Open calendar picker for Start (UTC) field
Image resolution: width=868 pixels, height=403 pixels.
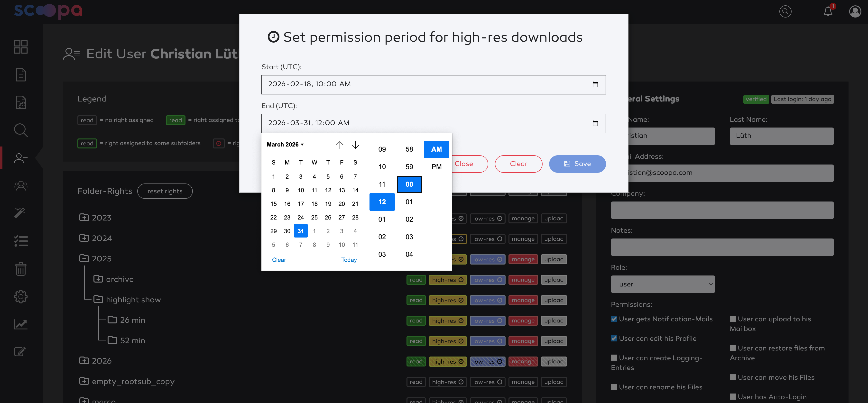[x=595, y=85]
